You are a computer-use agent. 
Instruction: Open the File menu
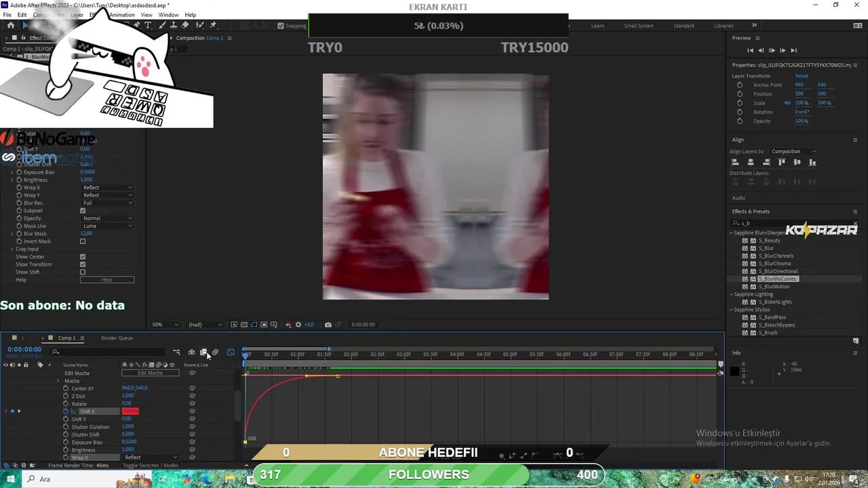click(x=7, y=15)
